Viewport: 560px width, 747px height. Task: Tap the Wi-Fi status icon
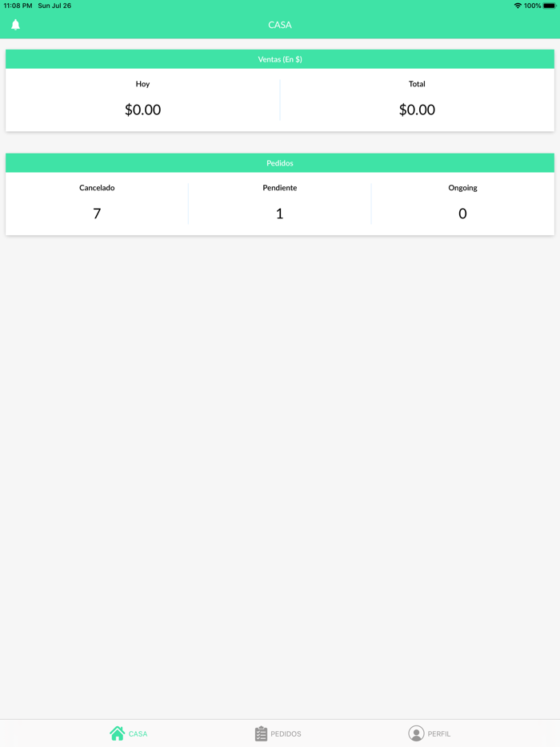coord(518,6)
